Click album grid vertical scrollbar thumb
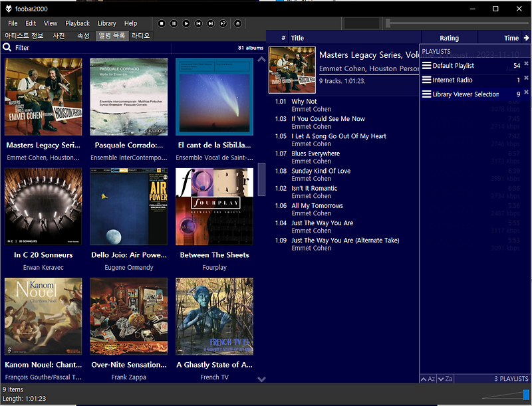532x406 pixels. pyautogui.click(x=261, y=179)
